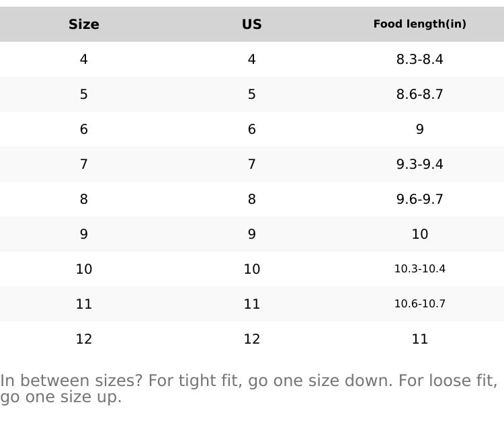Select the 10.3-10.4 length cell
Image resolution: width=504 pixels, height=421 pixels.
coord(419,269)
